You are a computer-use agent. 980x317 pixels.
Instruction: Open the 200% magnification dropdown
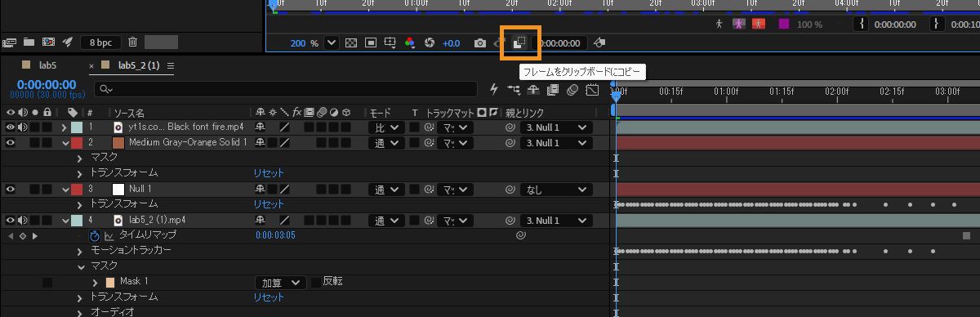click(x=331, y=42)
